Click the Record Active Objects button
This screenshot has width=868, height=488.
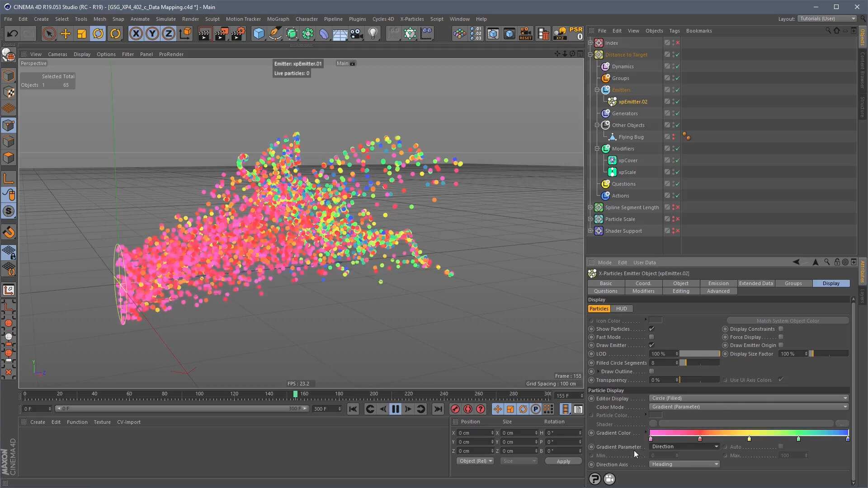tap(455, 409)
